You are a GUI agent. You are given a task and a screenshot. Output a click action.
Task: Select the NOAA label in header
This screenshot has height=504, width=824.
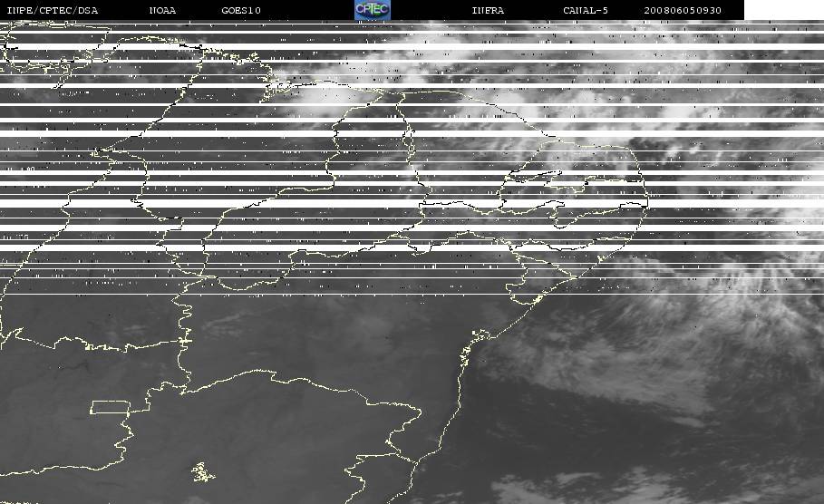tap(162, 11)
